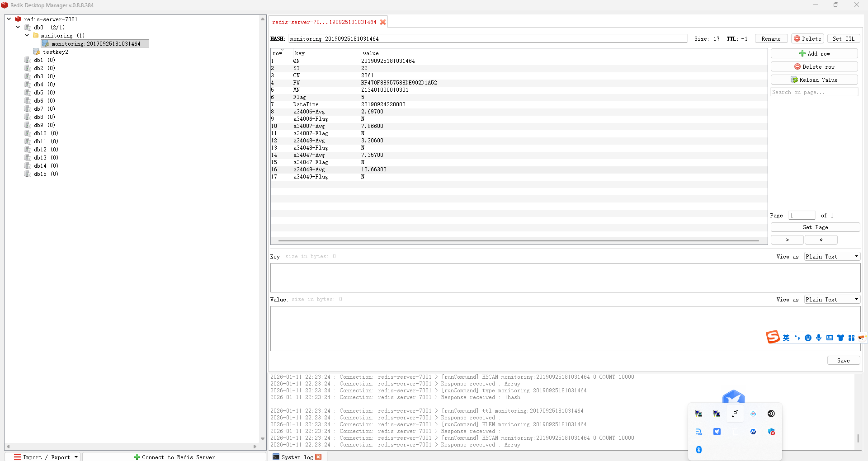Click the black spiral tray icon
The image size is (868, 461).
click(771, 414)
